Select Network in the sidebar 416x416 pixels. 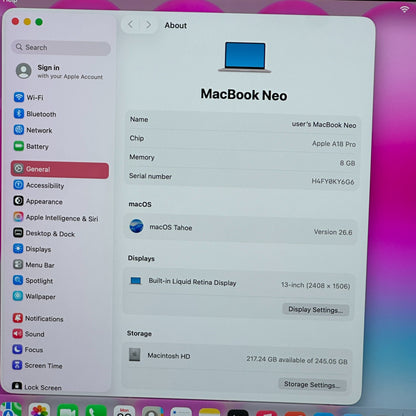coord(33,130)
